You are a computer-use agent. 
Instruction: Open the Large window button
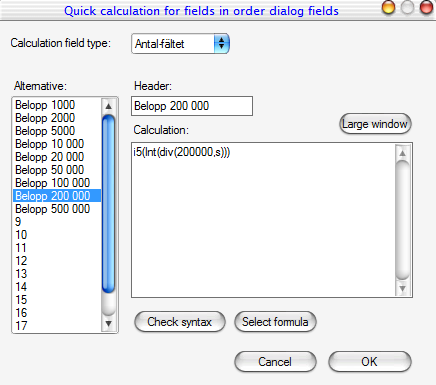click(375, 124)
